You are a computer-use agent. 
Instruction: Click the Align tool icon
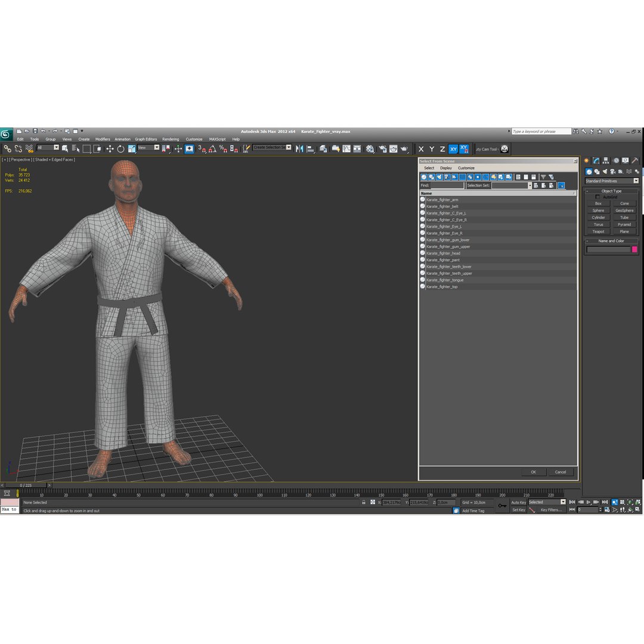pos(311,148)
